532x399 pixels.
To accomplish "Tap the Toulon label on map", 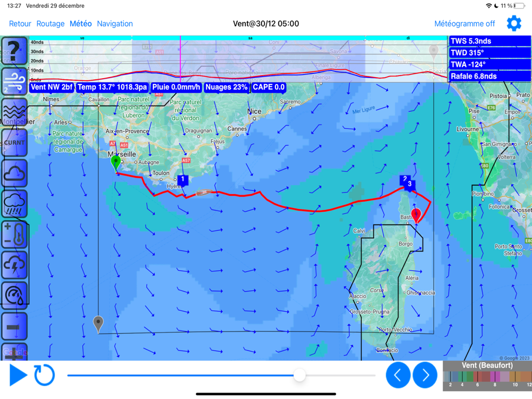I will pyautogui.click(x=161, y=173).
